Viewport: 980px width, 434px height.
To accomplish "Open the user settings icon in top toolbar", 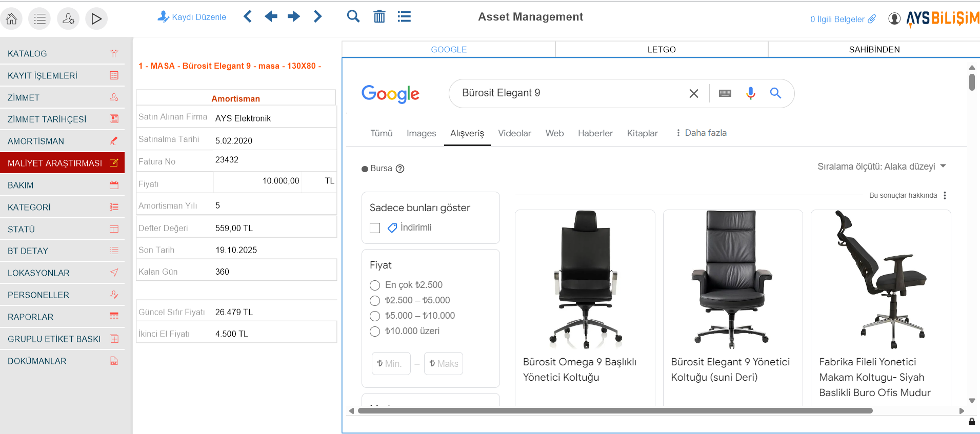I will 68,19.
